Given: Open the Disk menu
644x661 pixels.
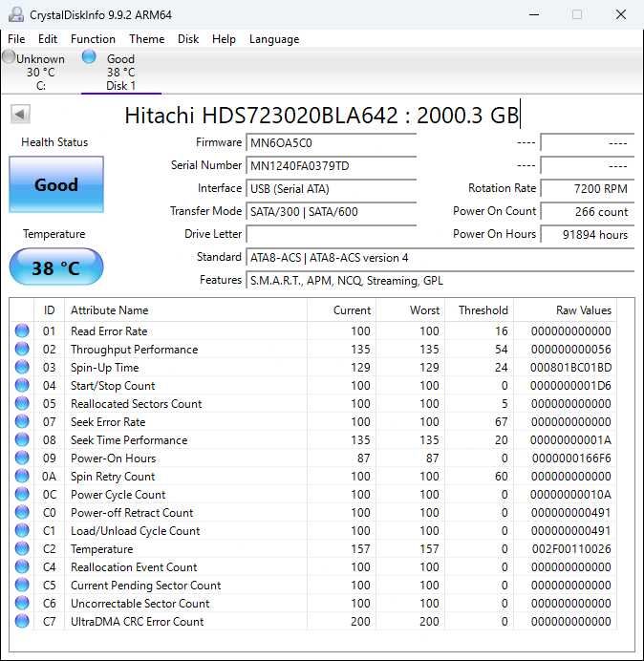Looking at the screenshot, I should [188, 39].
